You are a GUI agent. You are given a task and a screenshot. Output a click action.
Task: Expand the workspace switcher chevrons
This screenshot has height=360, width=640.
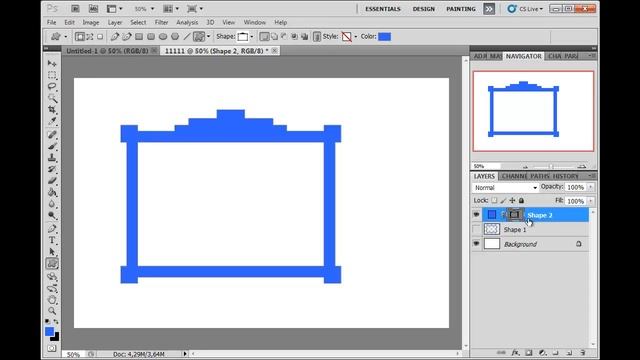click(489, 9)
